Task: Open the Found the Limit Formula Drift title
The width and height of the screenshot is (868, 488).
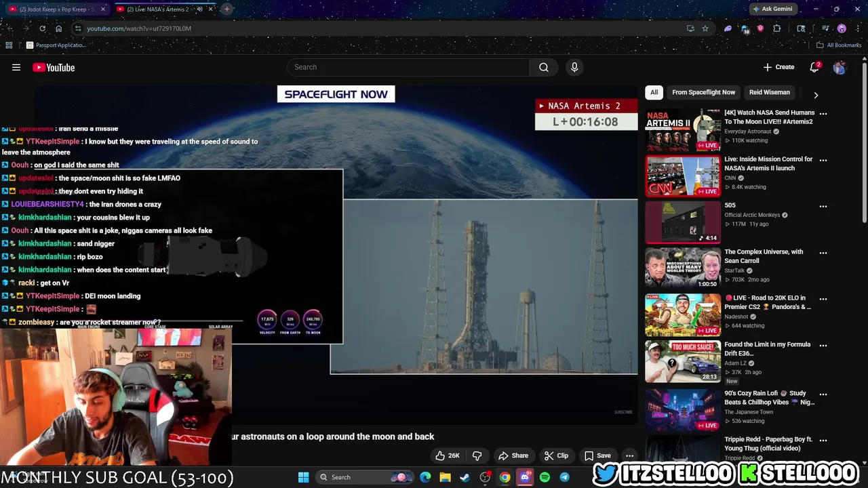Action: point(768,348)
